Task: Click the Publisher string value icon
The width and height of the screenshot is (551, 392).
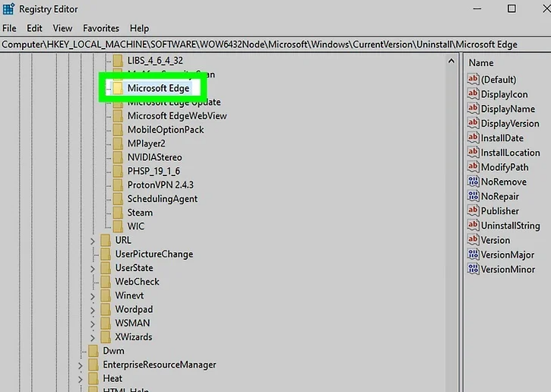Action: point(473,211)
